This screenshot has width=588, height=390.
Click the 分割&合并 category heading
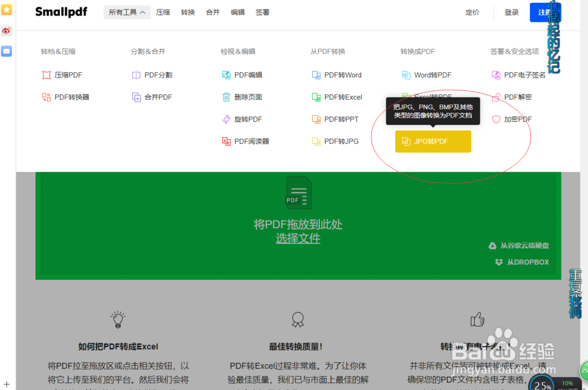[x=148, y=51]
